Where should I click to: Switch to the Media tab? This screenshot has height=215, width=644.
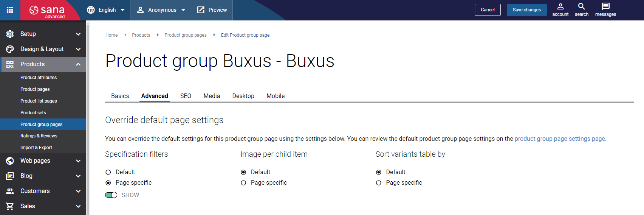[212, 96]
